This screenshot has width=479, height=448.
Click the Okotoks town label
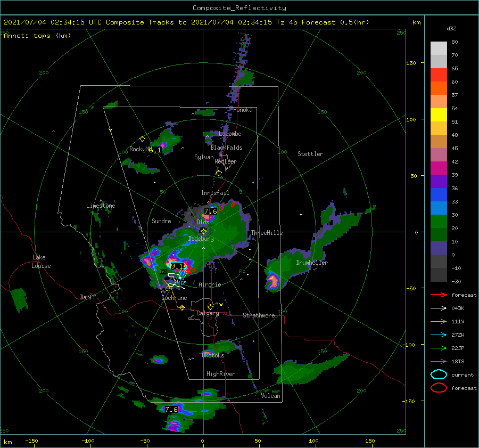point(213,355)
